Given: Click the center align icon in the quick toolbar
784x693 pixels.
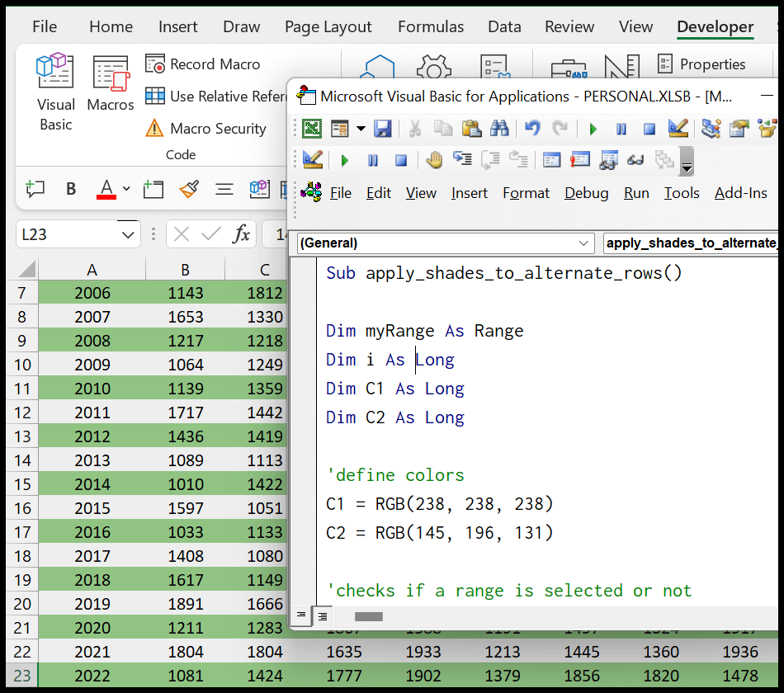Looking at the screenshot, I should [x=224, y=190].
